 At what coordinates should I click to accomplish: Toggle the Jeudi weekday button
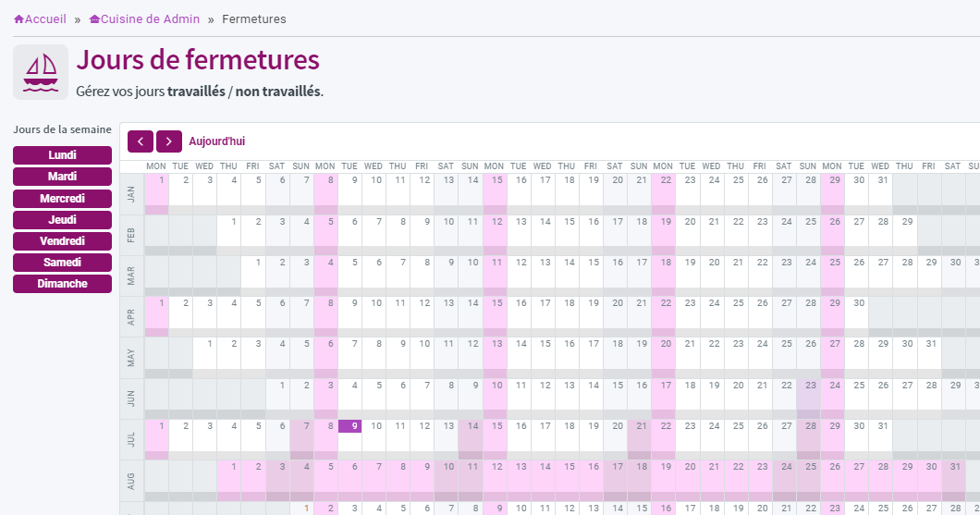click(x=63, y=219)
